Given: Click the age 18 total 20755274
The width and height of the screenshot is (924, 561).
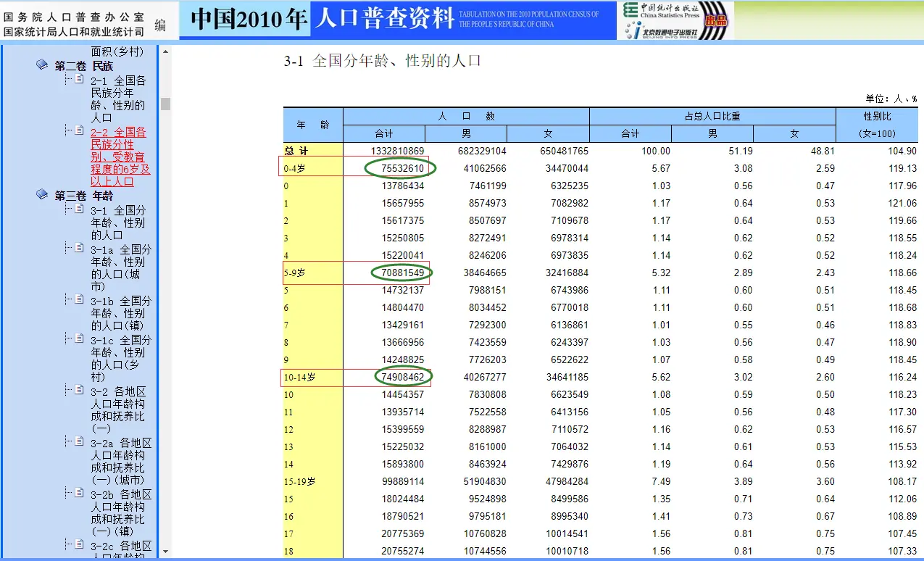Looking at the screenshot, I should coord(403,551).
